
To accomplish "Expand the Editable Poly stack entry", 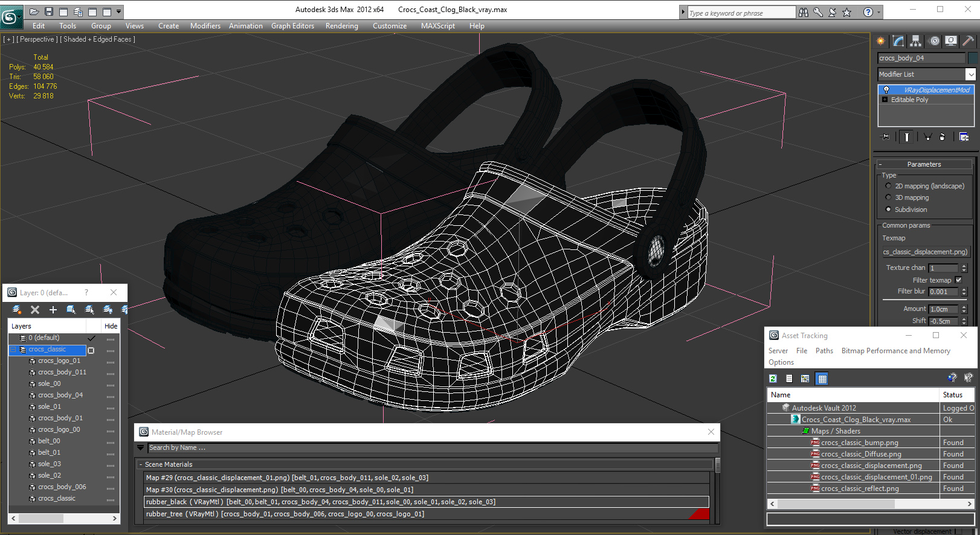I will 885,100.
